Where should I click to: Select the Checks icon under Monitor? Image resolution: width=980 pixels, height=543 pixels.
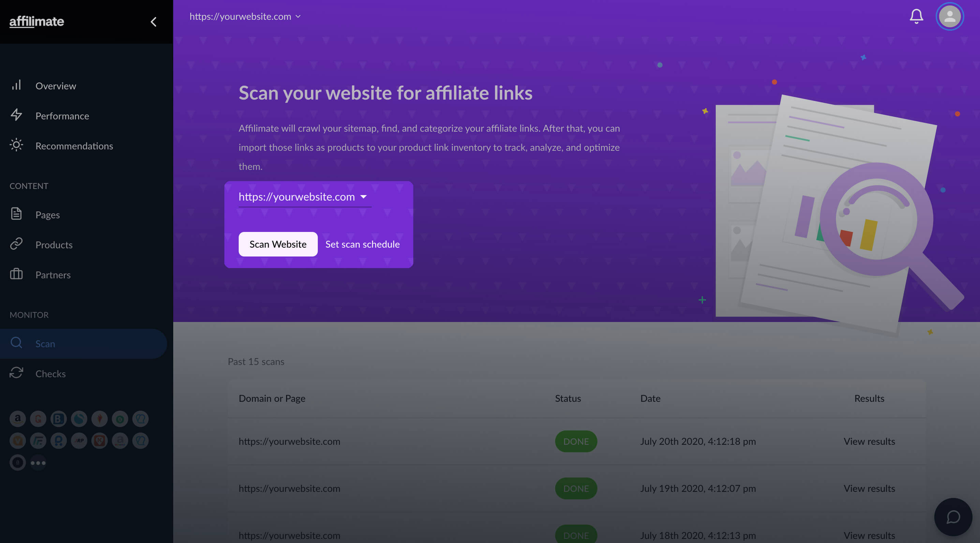16,373
